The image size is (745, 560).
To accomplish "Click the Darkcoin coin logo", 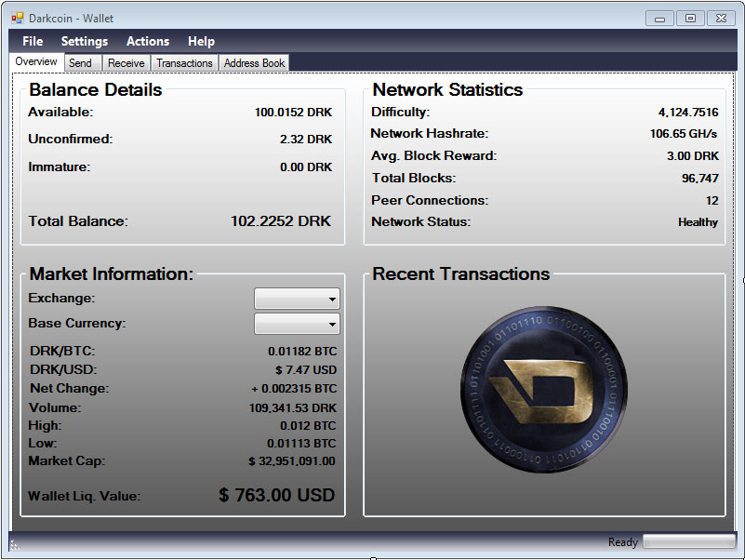I will click(544, 390).
